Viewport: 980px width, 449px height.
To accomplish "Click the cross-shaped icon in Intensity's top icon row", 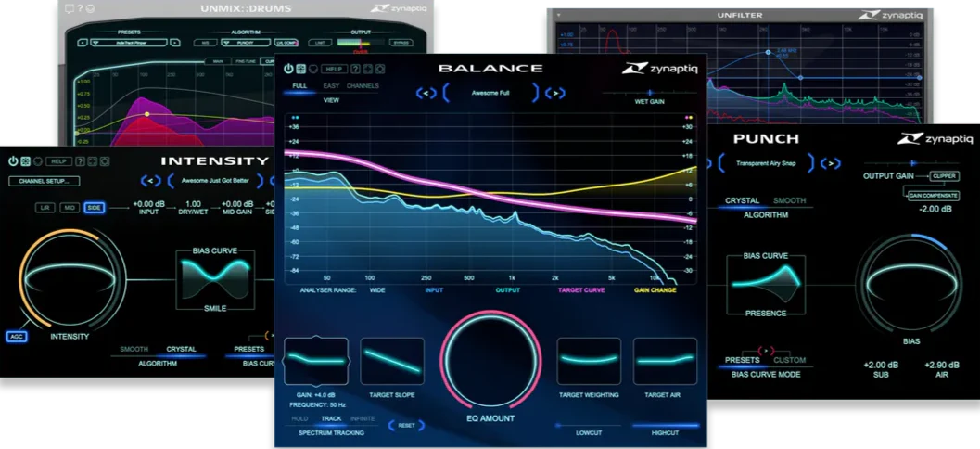I will [93, 161].
